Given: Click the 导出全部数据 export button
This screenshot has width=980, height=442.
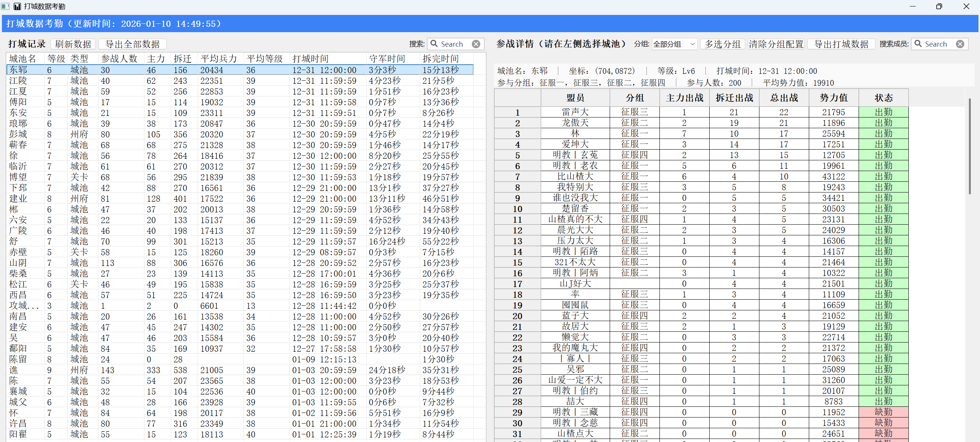Looking at the screenshot, I should (x=133, y=44).
